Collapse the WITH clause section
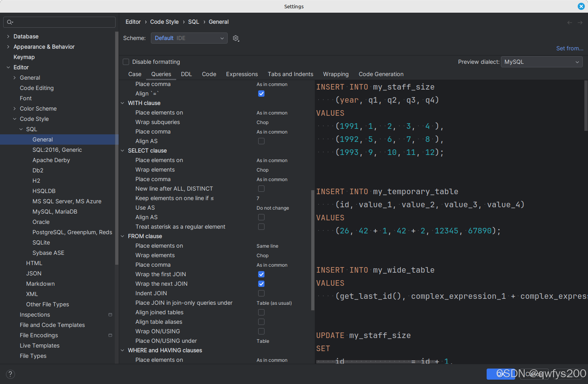 tap(122, 103)
